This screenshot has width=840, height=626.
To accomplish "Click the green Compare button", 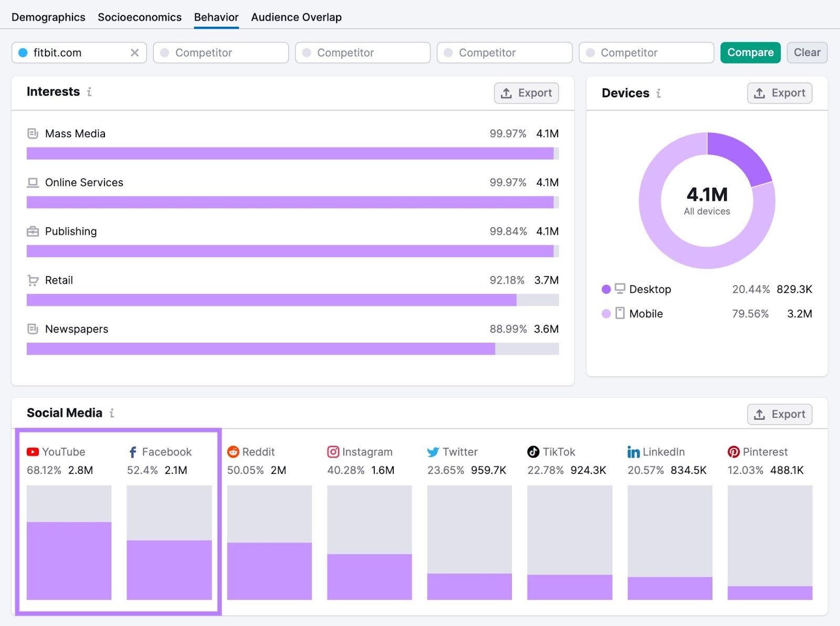I will click(750, 52).
